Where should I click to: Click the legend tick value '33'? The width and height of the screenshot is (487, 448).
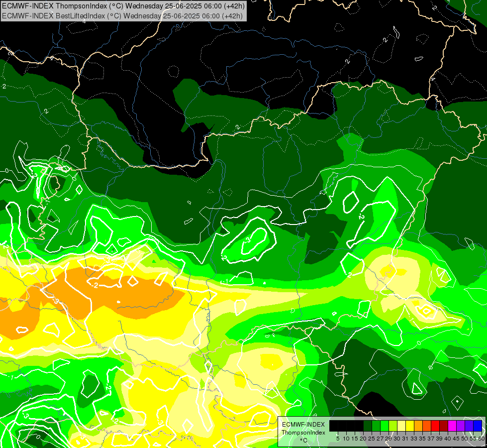[x=414, y=439]
